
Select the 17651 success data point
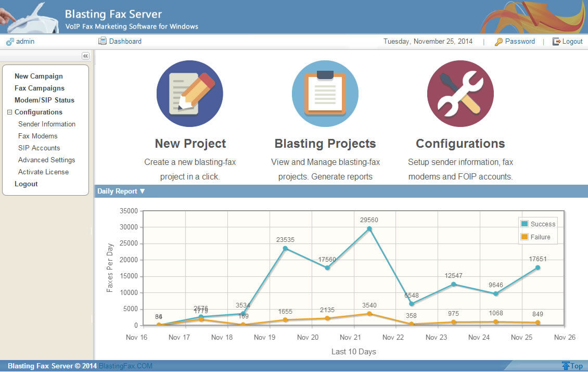[x=538, y=268]
